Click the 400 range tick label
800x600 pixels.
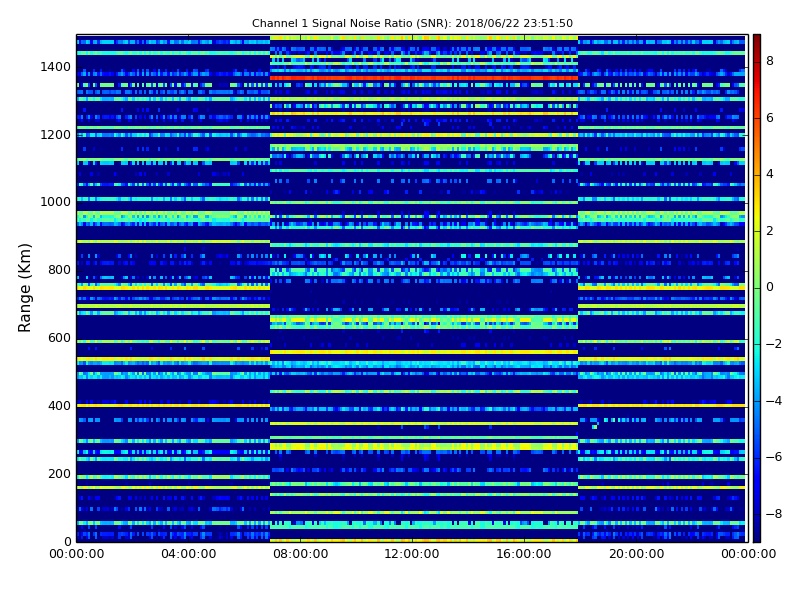point(59,406)
